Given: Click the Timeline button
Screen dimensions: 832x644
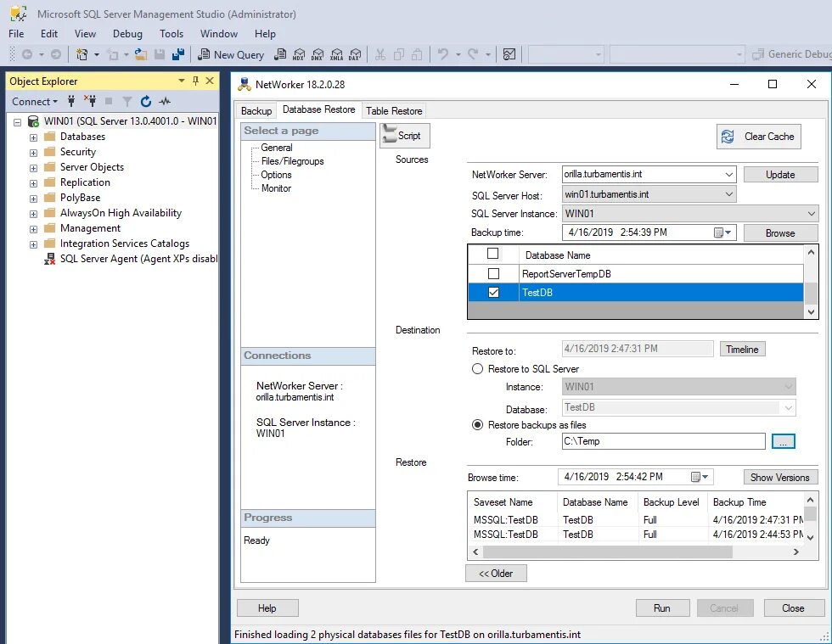Looking at the screenshot, I should coord(742,349).
